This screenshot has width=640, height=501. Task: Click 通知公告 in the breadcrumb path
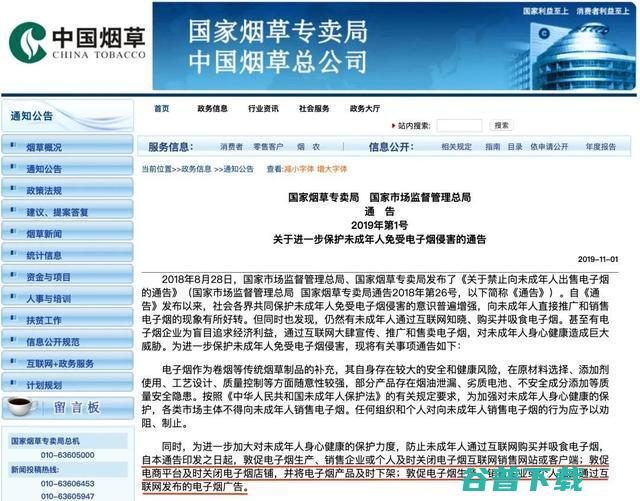pos(238,169)
